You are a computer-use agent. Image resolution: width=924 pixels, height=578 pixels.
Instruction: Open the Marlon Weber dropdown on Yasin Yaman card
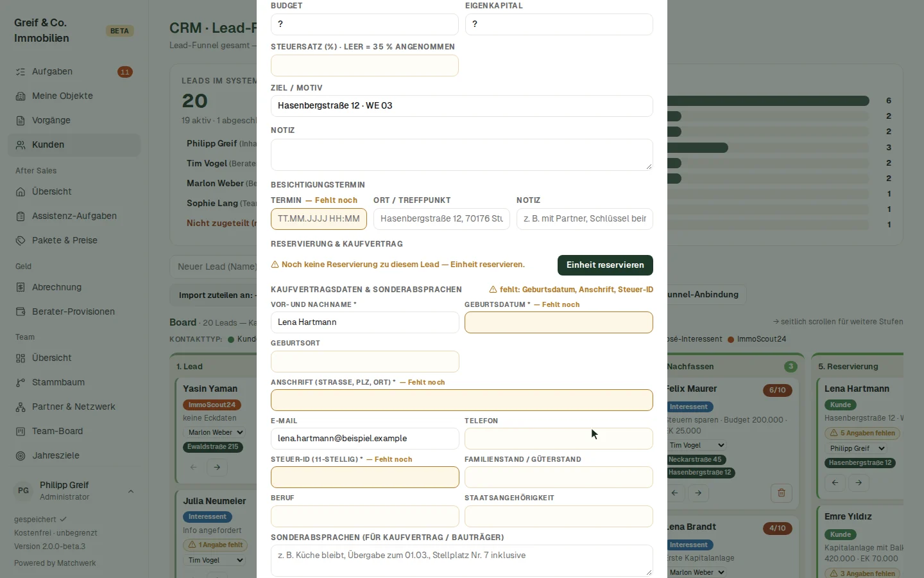coord(214,433)
